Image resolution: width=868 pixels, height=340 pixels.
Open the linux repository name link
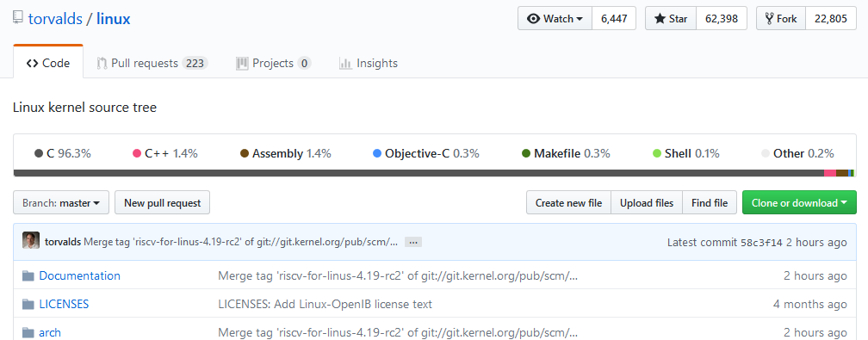(114, 19)
